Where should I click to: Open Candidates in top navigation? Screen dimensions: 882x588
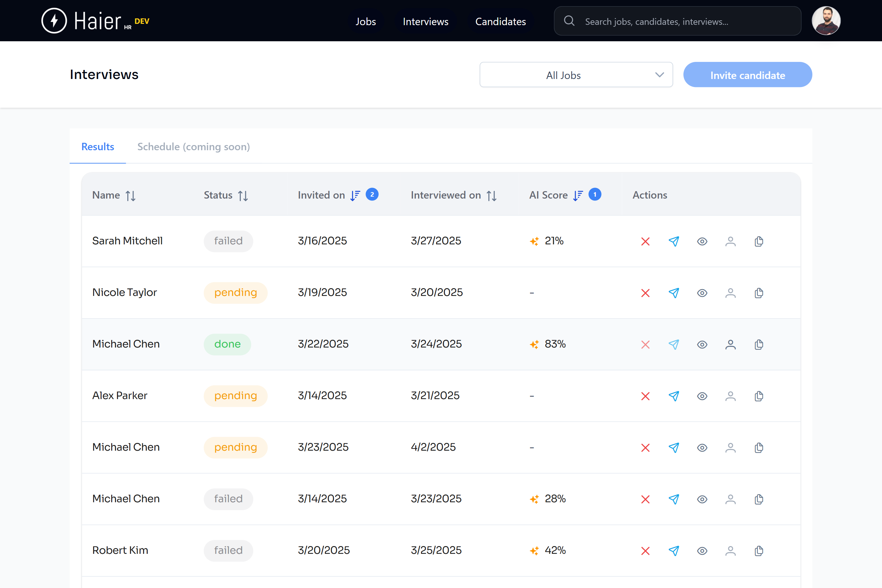[500, 21]
